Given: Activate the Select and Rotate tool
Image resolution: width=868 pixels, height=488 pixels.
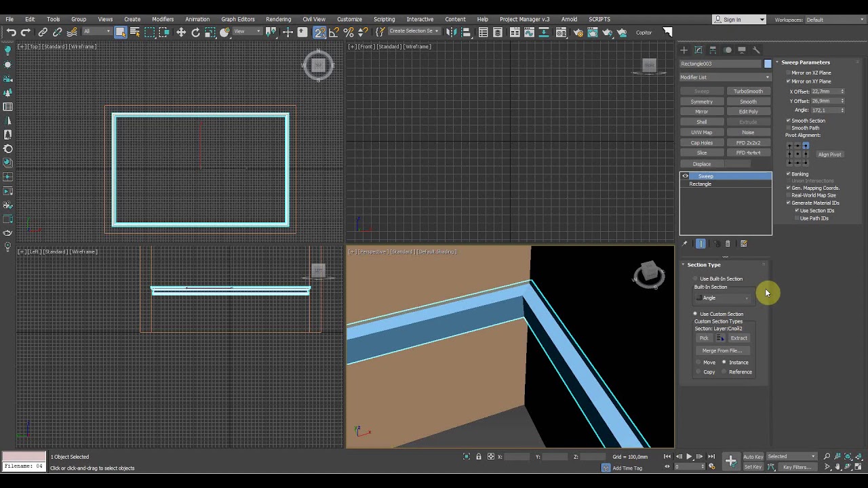Looking at the screenshot, I should pos(196,33).
